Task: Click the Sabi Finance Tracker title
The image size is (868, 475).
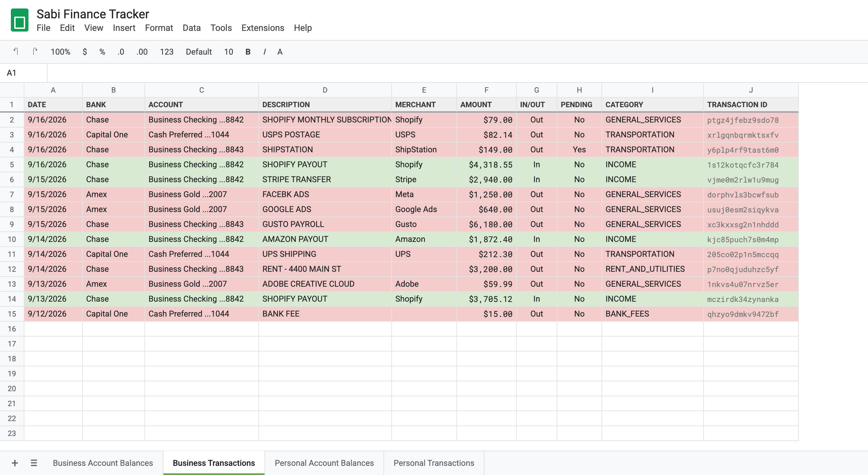Action: pyautogui.click(x=93, y=14)
